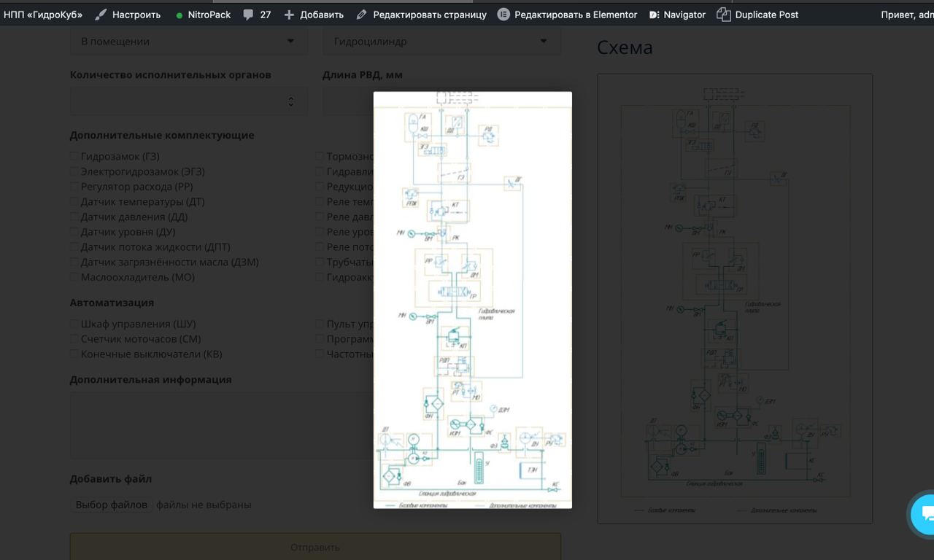Click the Duplicate Post copy icon
This screenshot has width=934, height=560.
coord(723,15)
